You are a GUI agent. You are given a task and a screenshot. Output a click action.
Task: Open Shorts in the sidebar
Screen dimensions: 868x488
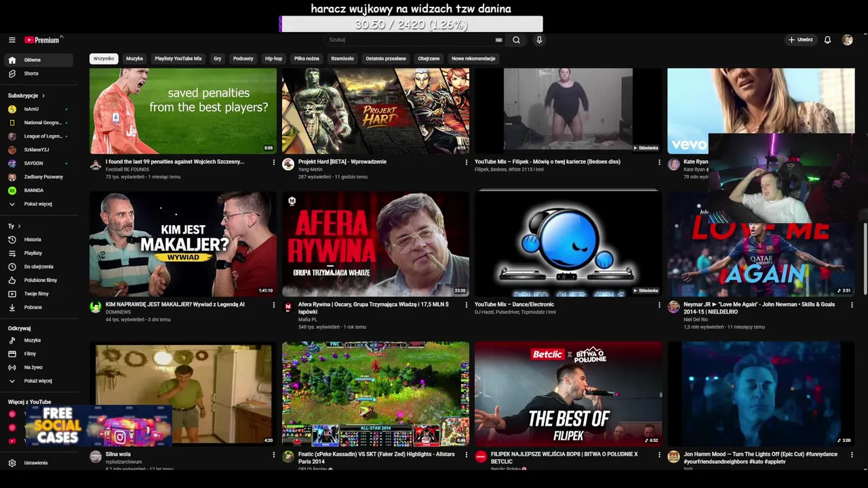(x=37, y=73)
